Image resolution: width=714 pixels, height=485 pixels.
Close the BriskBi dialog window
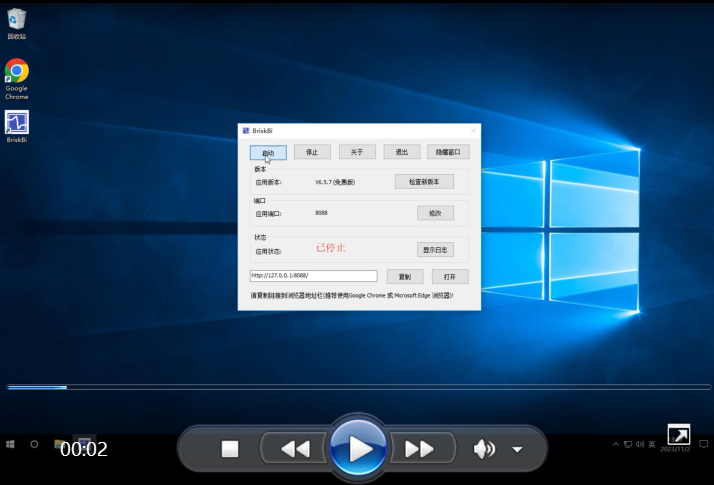[x=473, y=131]
